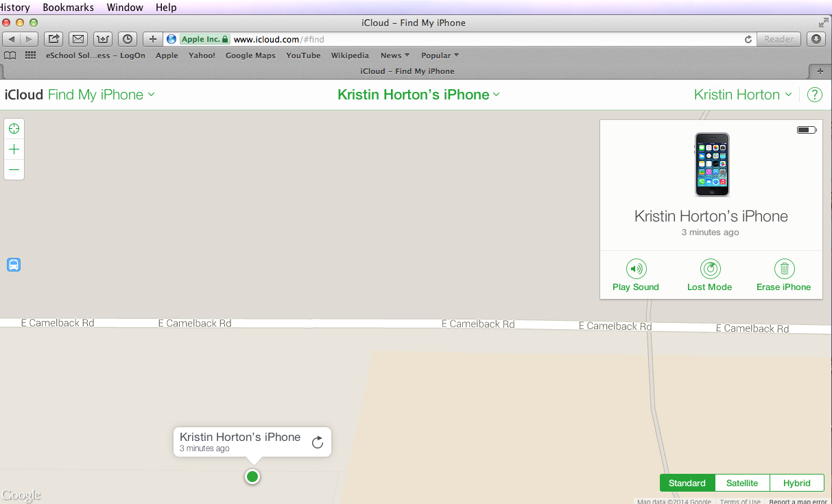Open the Top Sites grid in bookmarks bar
The width and height of the screenshot is (832, 504).
(30, 56)
